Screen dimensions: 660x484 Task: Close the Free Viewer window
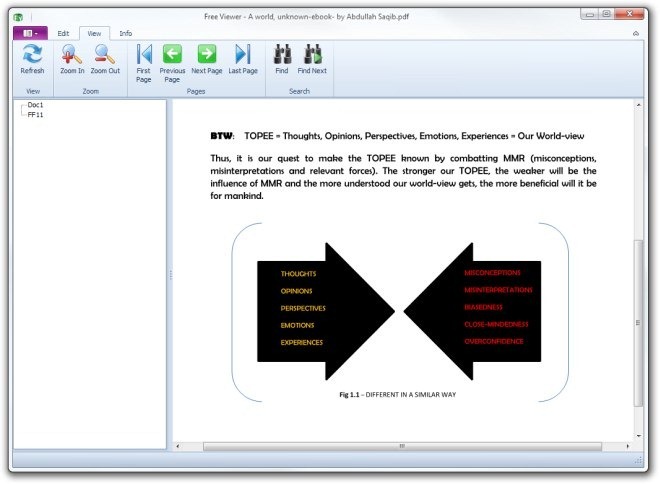coord(629,14)
